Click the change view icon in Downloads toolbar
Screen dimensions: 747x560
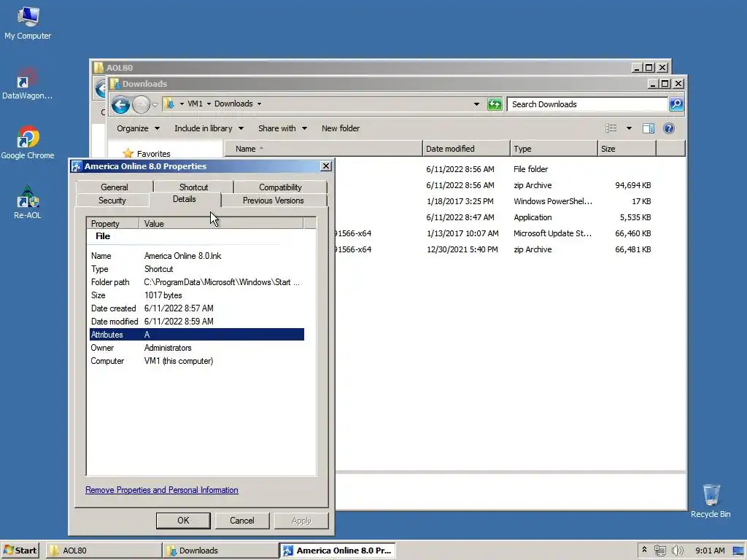click(611, 128)
